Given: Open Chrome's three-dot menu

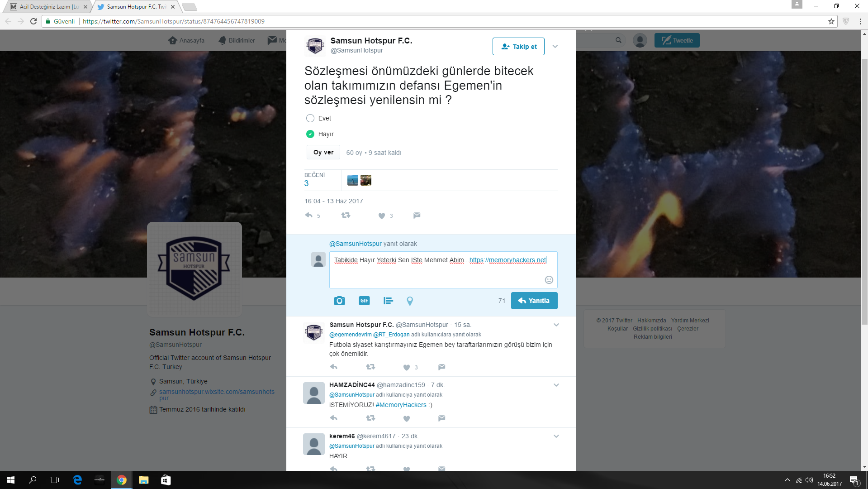Looking at the screenshot, I should (860, 21).
